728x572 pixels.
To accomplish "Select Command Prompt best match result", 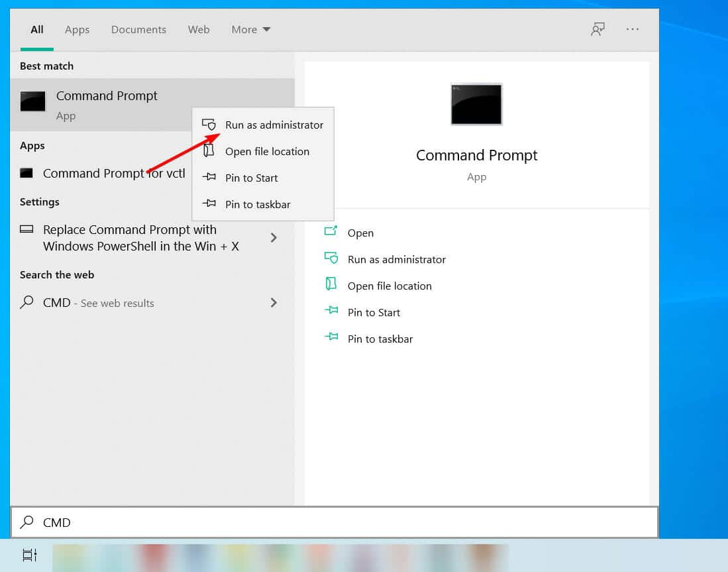I will click(152, 105).
